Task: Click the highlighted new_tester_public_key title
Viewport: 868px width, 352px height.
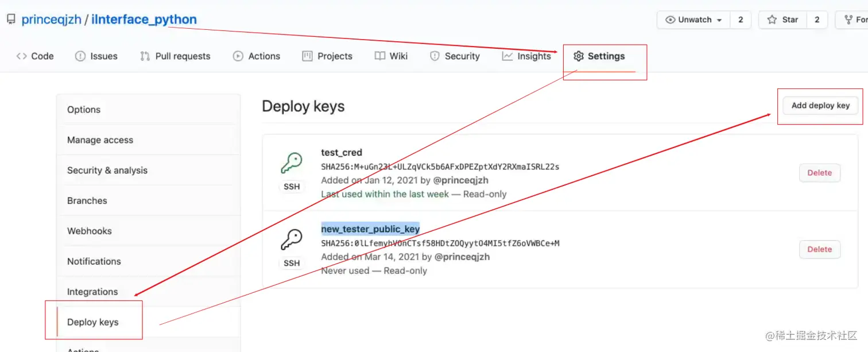Action: 370,229
